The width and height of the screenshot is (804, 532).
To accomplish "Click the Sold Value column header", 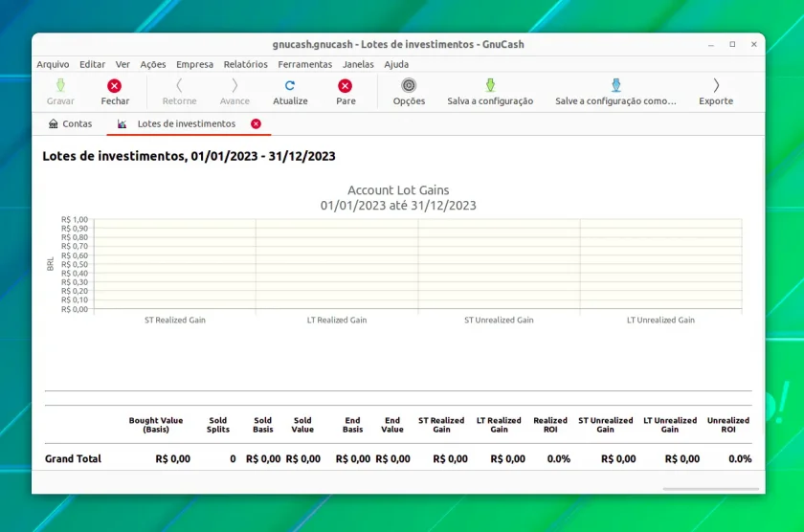I will click(302, 425).
